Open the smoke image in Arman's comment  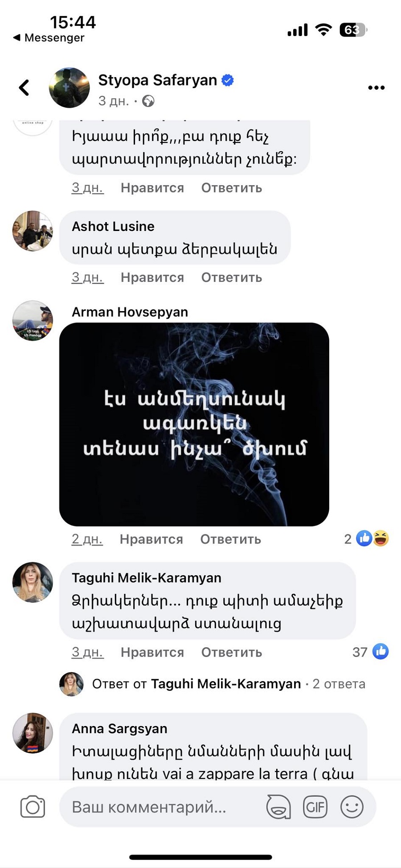point(194,424)
